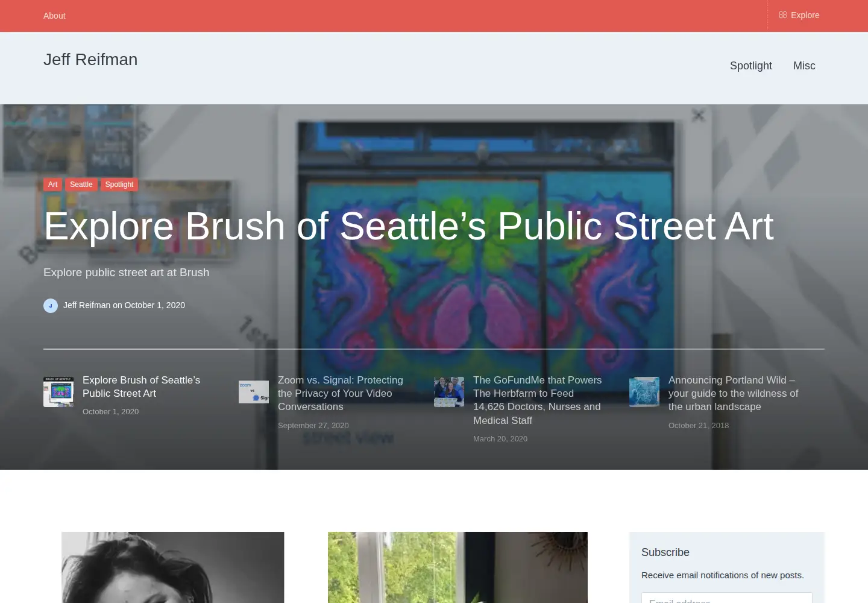Click the Email address input field

coord(727,598)
